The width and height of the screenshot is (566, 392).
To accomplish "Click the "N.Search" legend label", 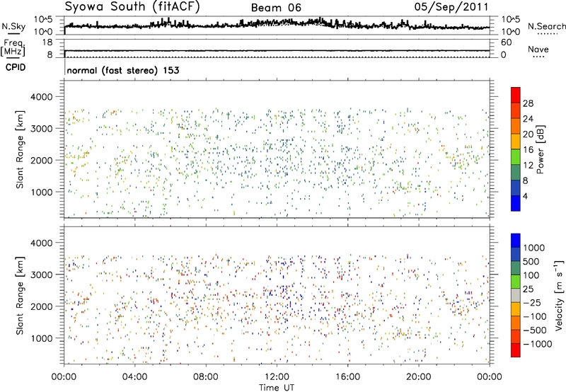I will [546, 26].
